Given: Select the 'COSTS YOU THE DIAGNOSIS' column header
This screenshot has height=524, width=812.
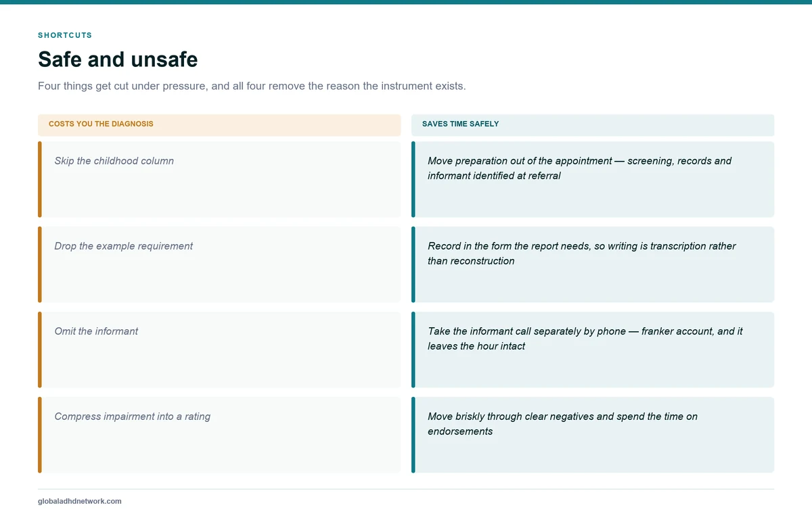Looking at the screenshot, I should [x=219, y=125].
